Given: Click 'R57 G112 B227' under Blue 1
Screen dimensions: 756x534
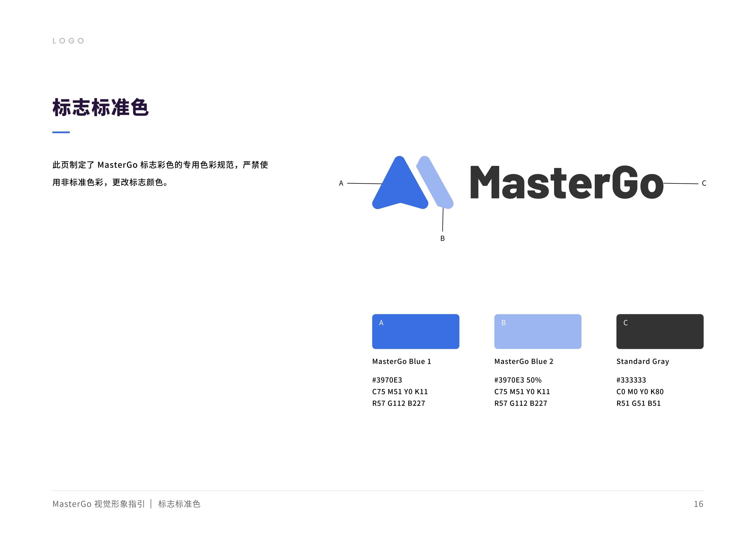Looking at the screenshot, I should point(399,403).
